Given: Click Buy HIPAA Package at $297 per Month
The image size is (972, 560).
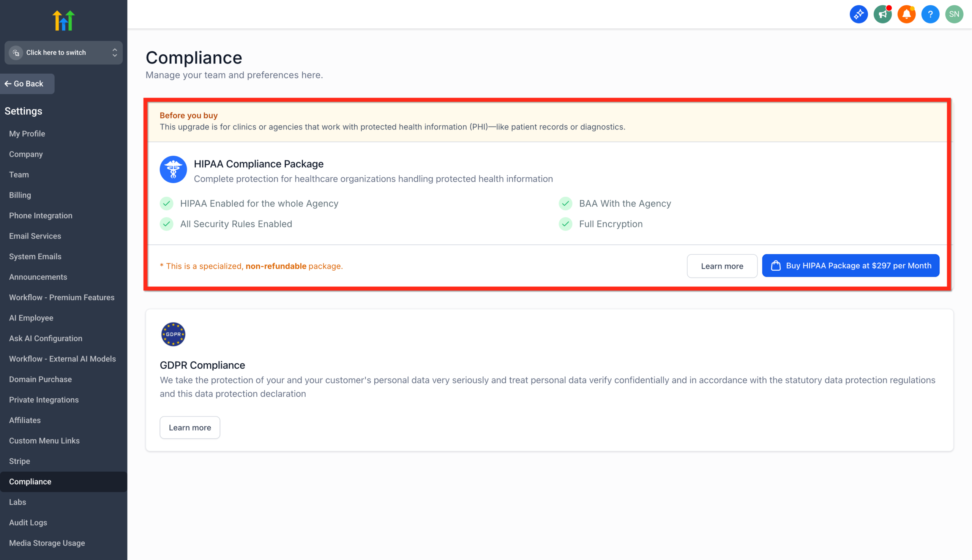Looking at the screenshot, I should [x=850, y=265].
